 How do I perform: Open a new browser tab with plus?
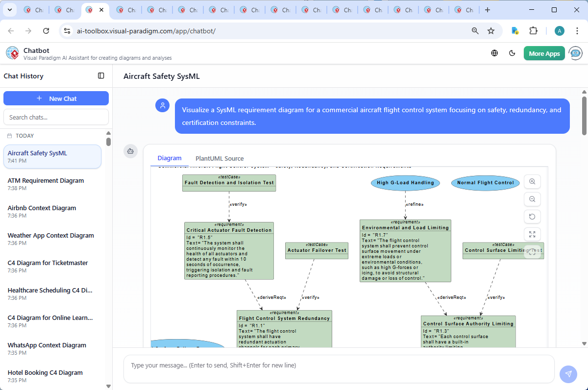487,10
